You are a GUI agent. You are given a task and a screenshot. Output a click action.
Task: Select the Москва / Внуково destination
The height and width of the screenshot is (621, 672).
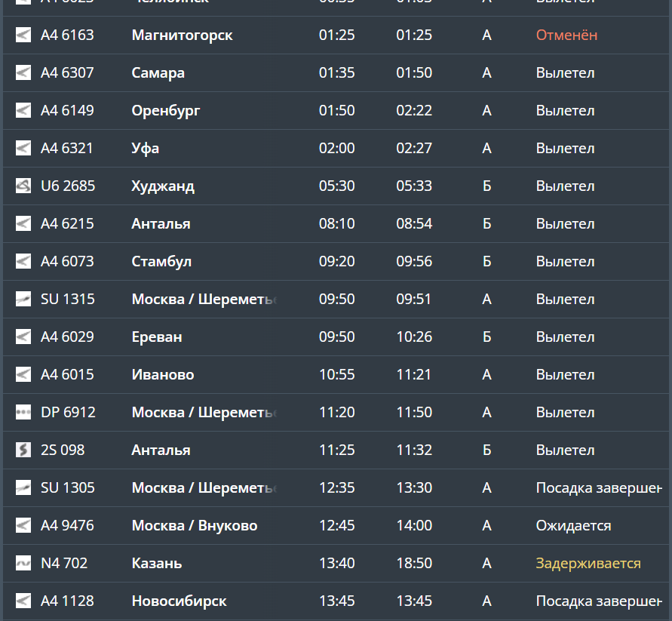tap(195, 525)
